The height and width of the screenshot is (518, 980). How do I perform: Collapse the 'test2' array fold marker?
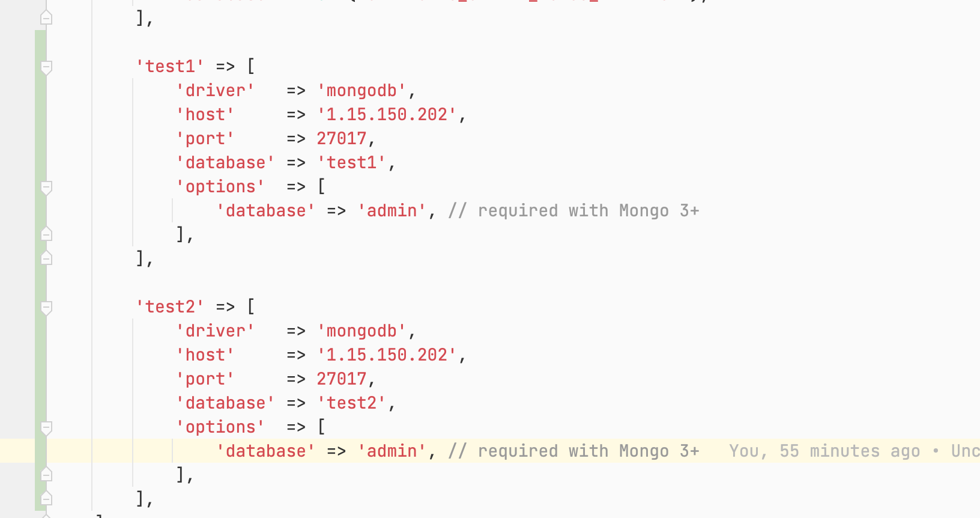(46, 307)
